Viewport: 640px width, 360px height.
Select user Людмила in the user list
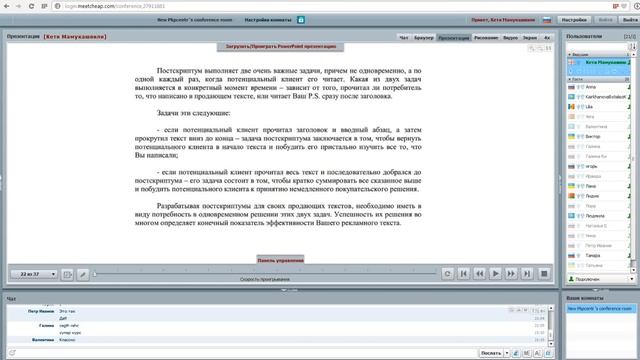598,216
